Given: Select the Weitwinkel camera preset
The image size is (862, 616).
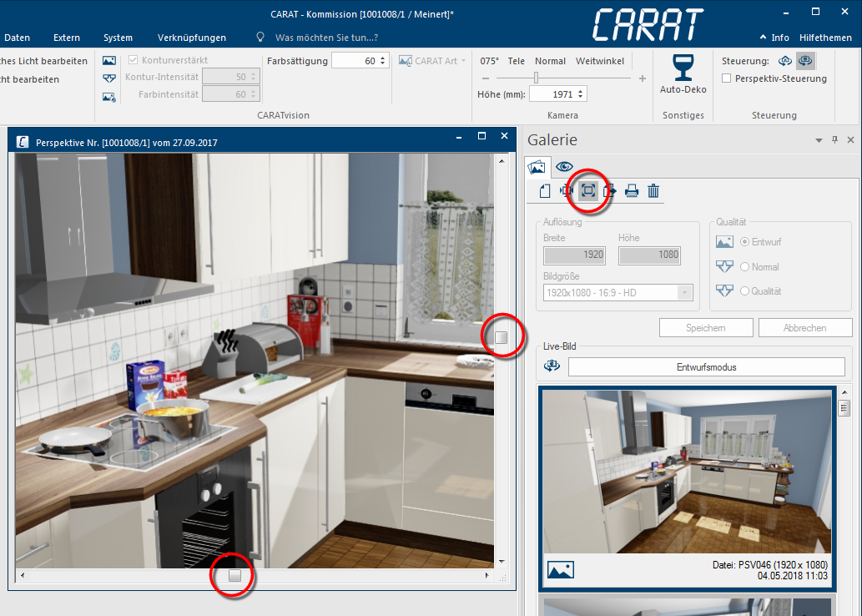Looking at the screenshot, I should tap(600, 61).
